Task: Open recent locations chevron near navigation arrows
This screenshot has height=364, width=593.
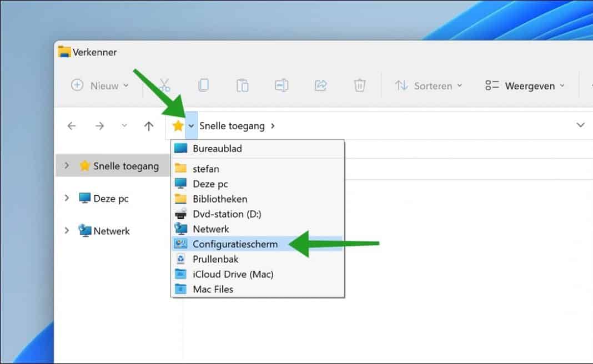Action: tap(124, 126)
